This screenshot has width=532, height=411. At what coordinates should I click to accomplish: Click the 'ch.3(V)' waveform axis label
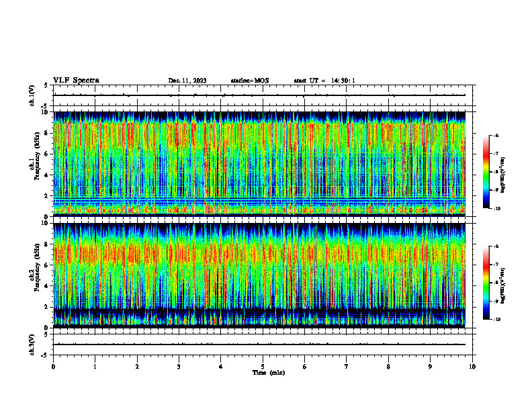point(32,345)
